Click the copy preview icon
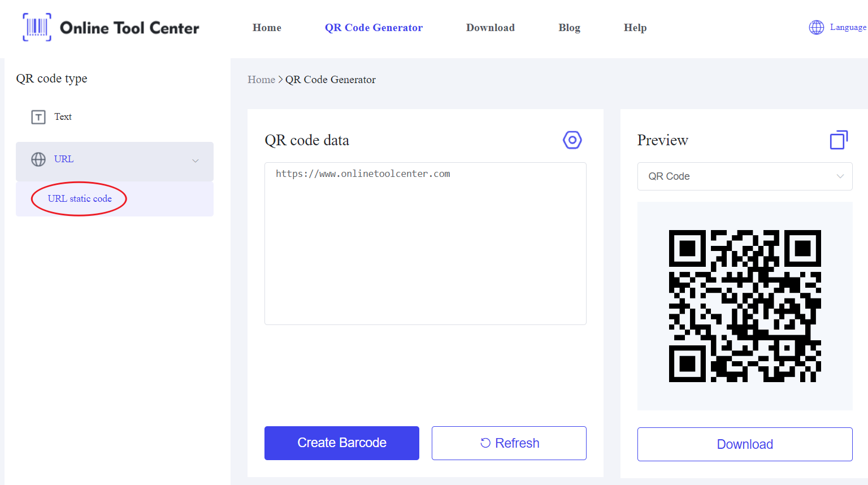 coord(839,140)
